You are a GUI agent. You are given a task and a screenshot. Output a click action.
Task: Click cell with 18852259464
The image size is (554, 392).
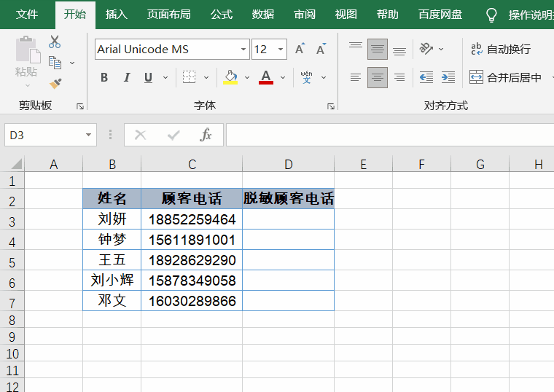[192, 219]
